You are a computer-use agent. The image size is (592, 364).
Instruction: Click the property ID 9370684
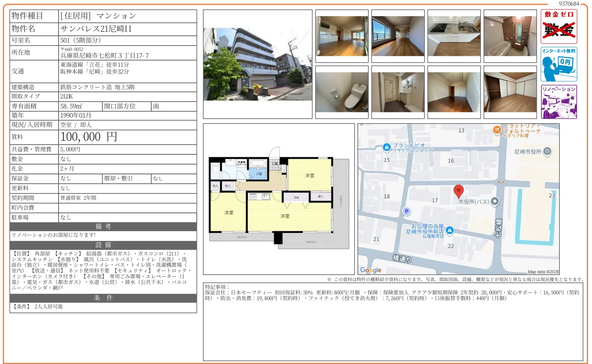click(x=568, y=4)
